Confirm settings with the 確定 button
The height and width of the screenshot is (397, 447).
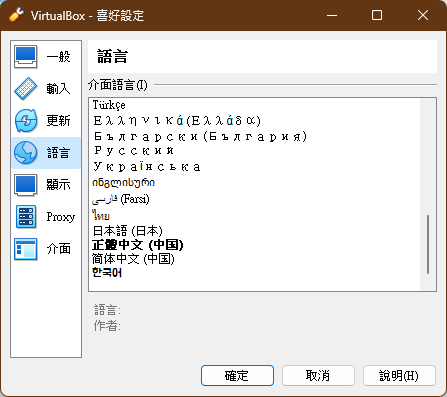pyautogui.click(x=237, y=376)
